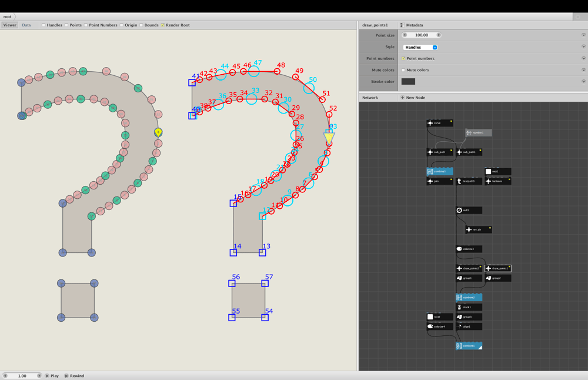Select the combine1 rendered node
Screen dimensions: 588x380
469,346
